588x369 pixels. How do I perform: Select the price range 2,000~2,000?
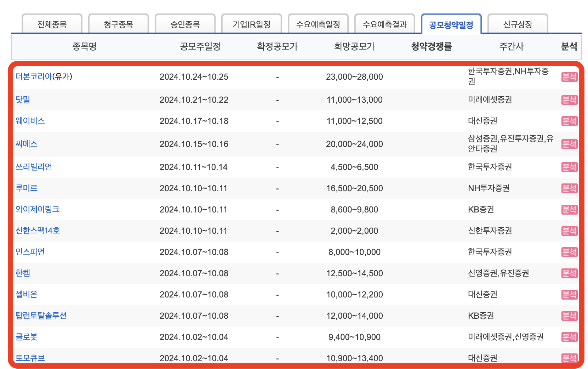(x=354, y=231)
